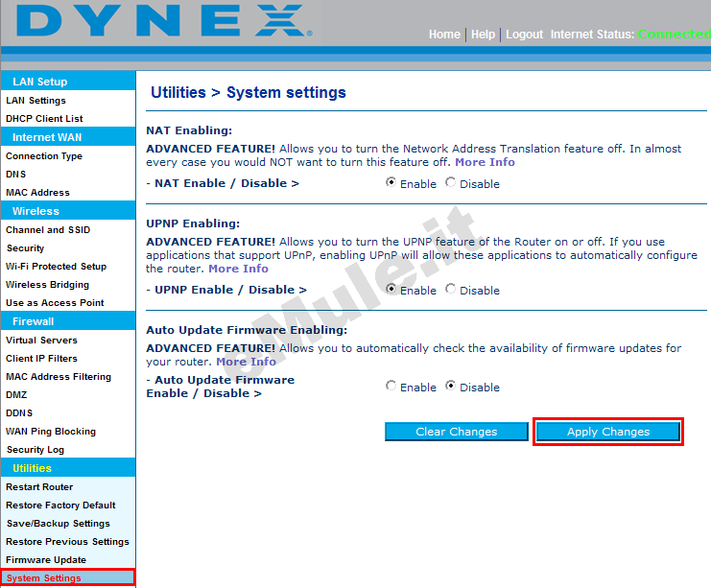The image size is (711, 588).
Task: Open Security Log page
Action: (x=36, y=450)
